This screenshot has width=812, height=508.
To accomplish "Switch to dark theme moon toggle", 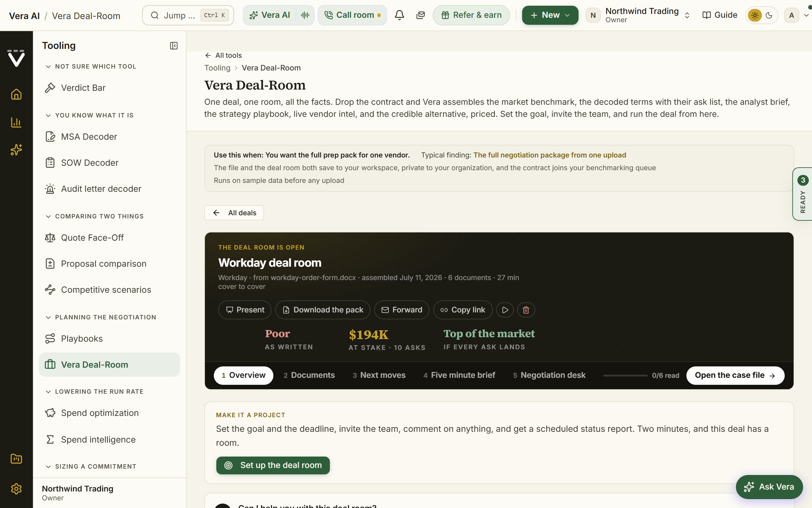I will click(x=769, y=15).
